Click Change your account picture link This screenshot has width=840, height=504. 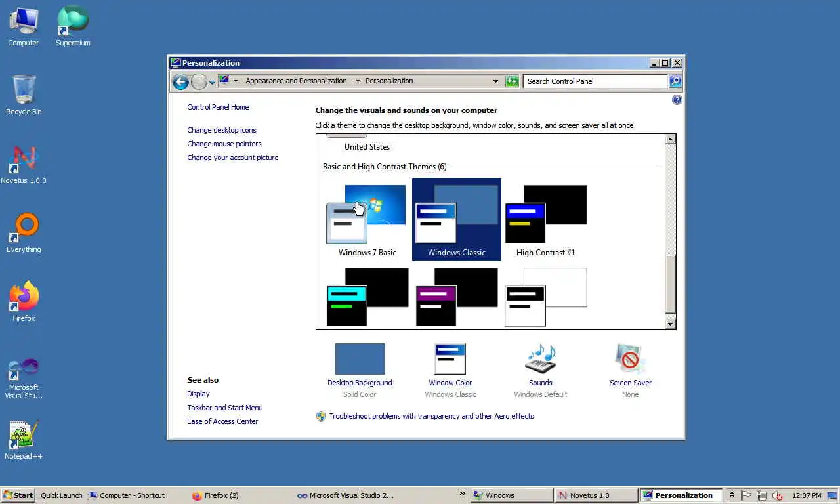(233, 157)
